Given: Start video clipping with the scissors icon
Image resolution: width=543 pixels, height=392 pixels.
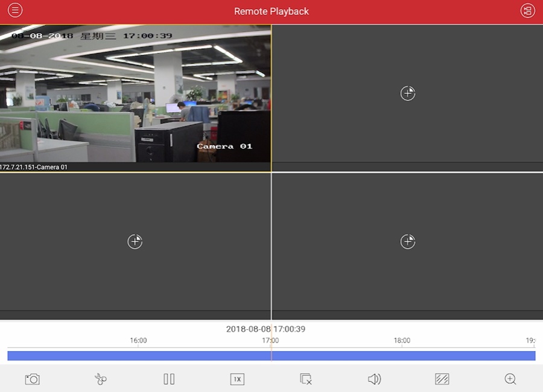Looking at the screenshot, I should coord(100,379).
